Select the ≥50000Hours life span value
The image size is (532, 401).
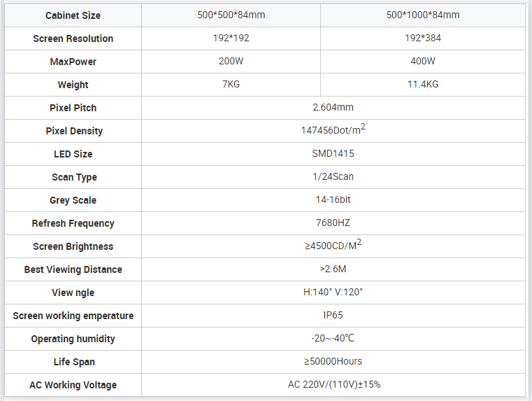pos(333,362)
